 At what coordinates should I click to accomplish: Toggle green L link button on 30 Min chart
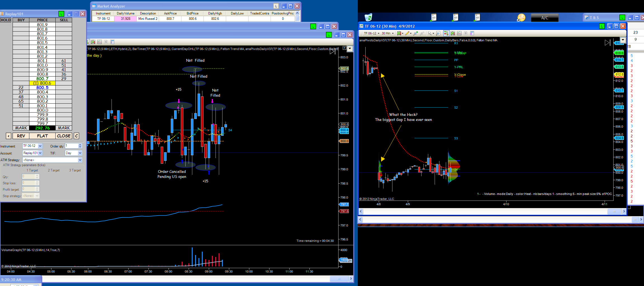pos(602,26)
